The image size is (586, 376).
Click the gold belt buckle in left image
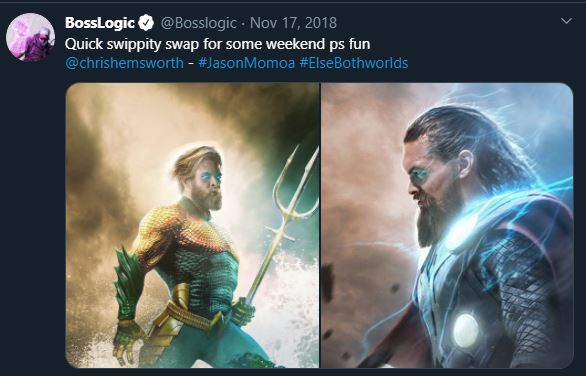point(179,299)
